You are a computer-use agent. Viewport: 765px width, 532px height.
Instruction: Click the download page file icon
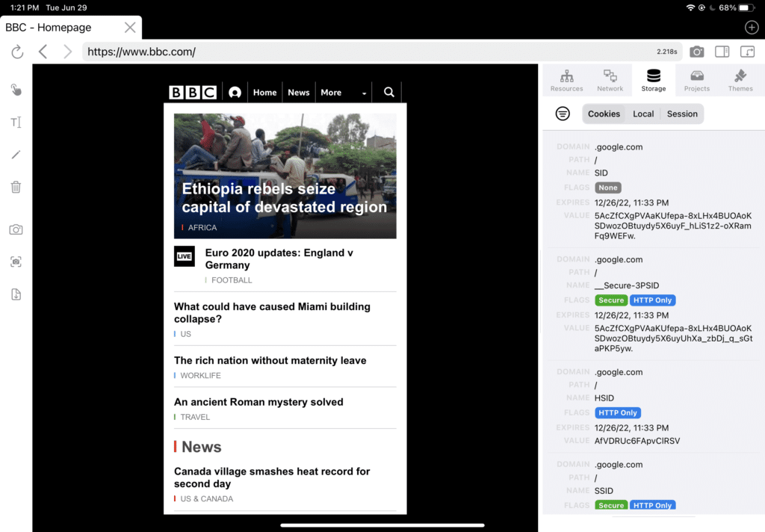(16, 294)
